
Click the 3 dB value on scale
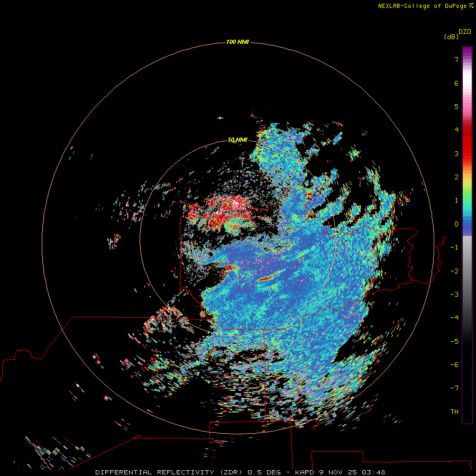point(456,153)
